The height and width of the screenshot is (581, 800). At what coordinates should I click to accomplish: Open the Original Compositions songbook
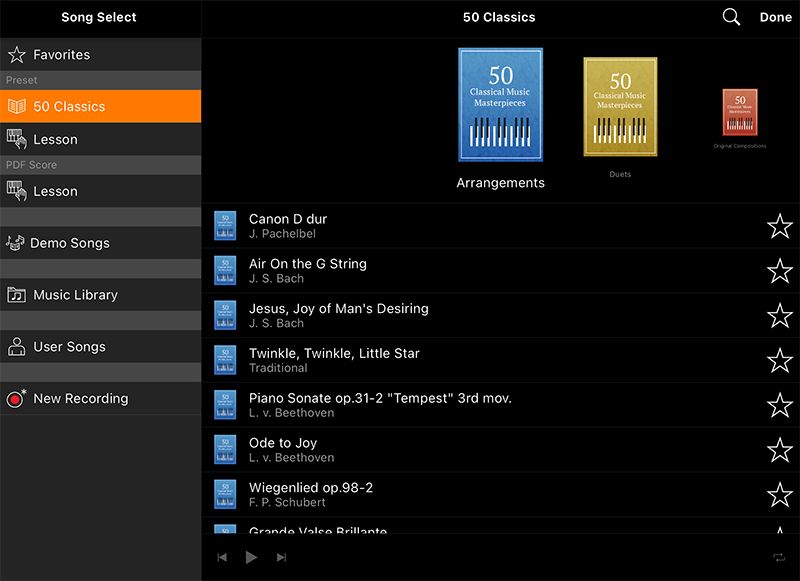(x=739, y=115)
